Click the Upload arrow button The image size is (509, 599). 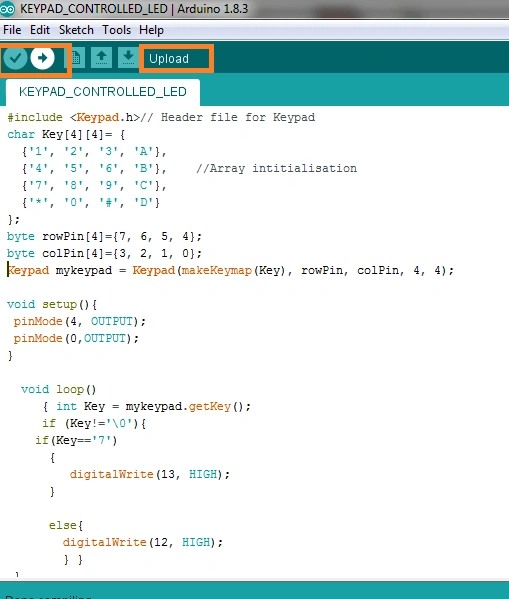point(42,58)
